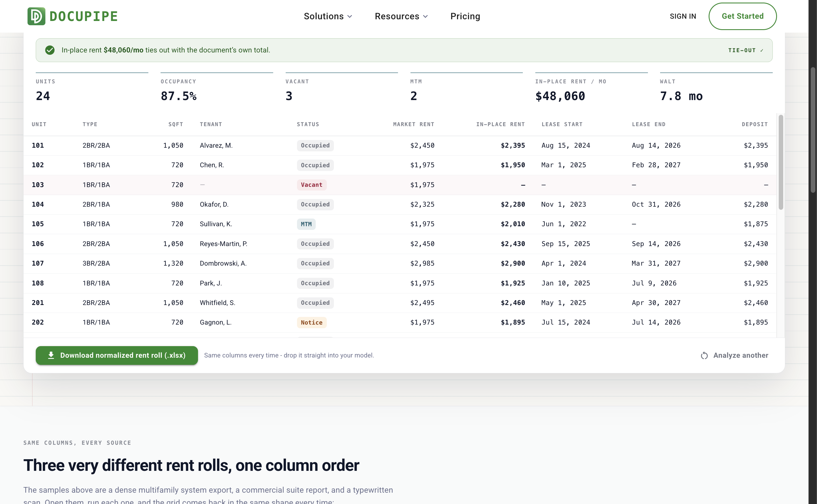This screenshot has height=504, width=817.
Task: Expand the Solutions dropdown chevron
Action: [349, 17]
